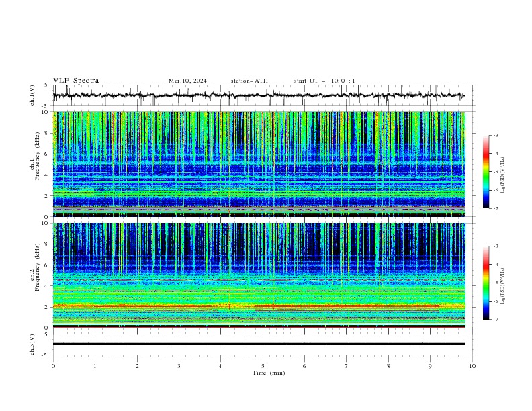Click the "VLF Spectra" plot title

pyautogui.click(x=76, y=81)
